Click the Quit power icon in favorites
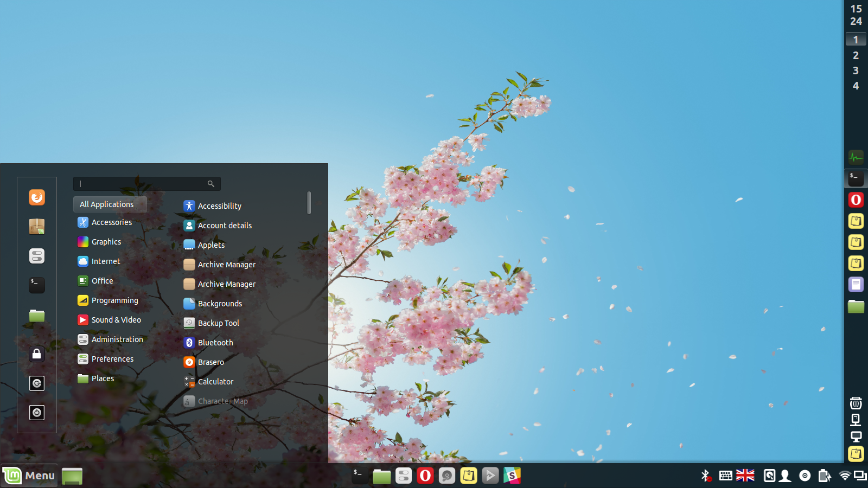Image resolution: width=868 pixels, height=488 pixels. [x=37, y=413]
